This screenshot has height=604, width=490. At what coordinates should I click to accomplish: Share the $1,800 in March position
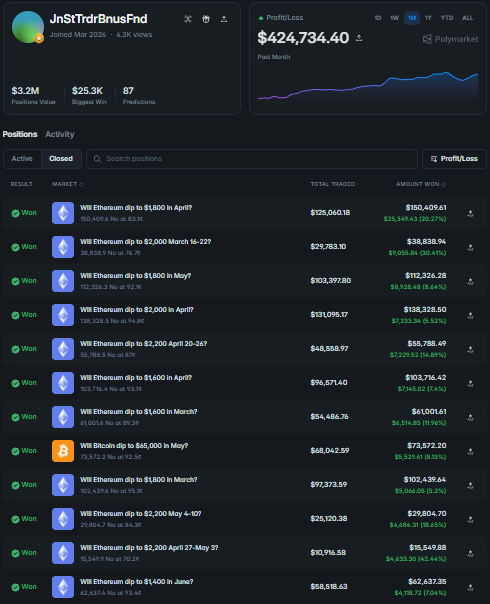[x=470, y=485]
